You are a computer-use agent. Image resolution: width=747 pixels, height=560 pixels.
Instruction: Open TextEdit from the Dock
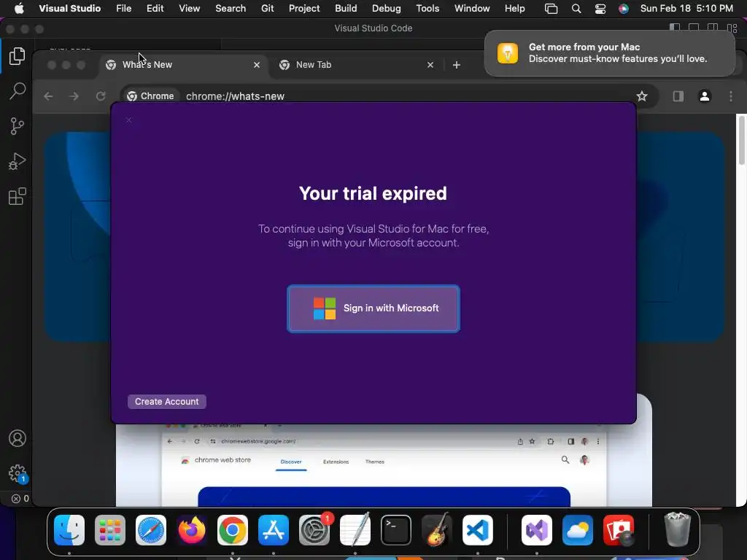pyautogui.click(x=355, y=530)
